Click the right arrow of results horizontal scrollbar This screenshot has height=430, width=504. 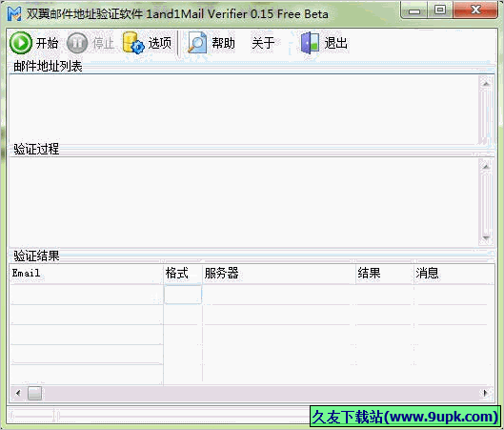click(x=485, y=393)
